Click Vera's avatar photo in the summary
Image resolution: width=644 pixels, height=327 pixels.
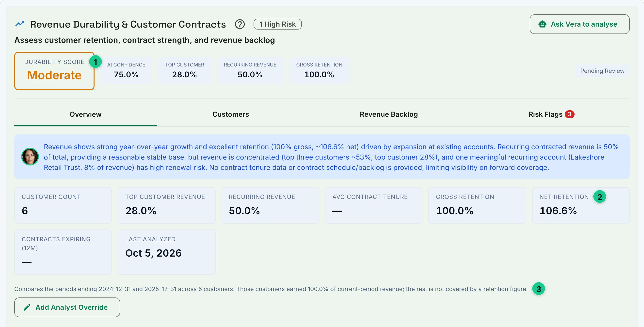pos(30,157)
